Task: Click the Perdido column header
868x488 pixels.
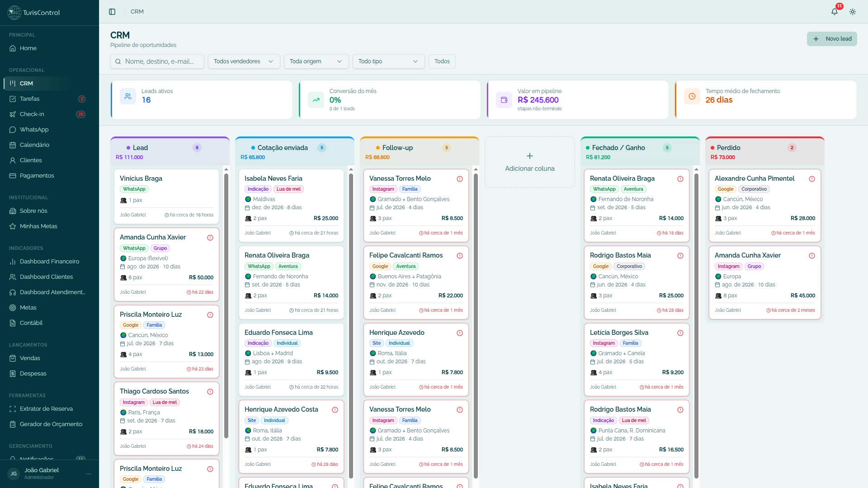Action: point(765,152)
